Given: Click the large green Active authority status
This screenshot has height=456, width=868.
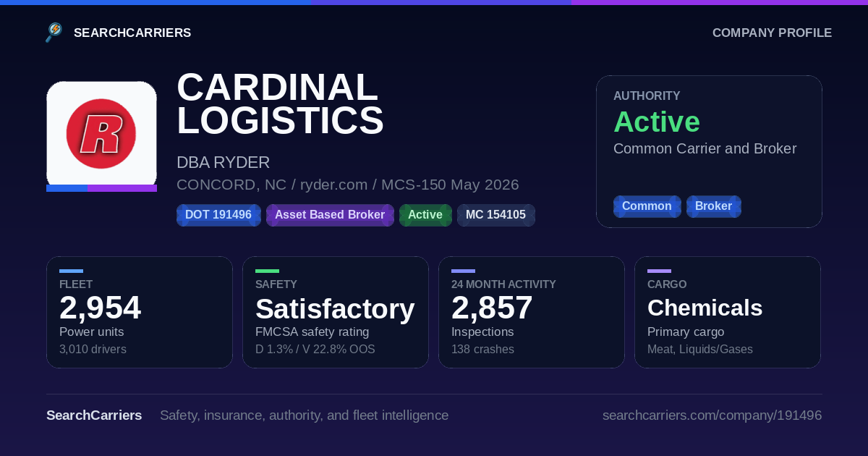Looking at the screenshot, I should coord(657,122).
